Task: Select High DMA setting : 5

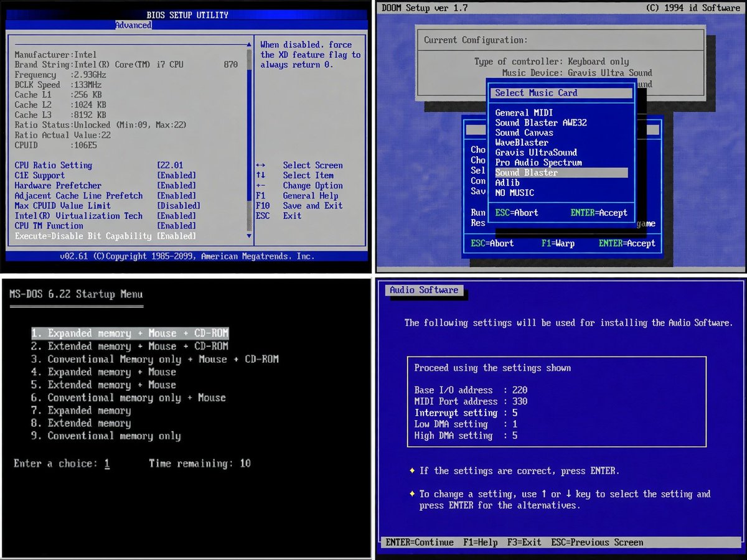Action: pos(466,436)
